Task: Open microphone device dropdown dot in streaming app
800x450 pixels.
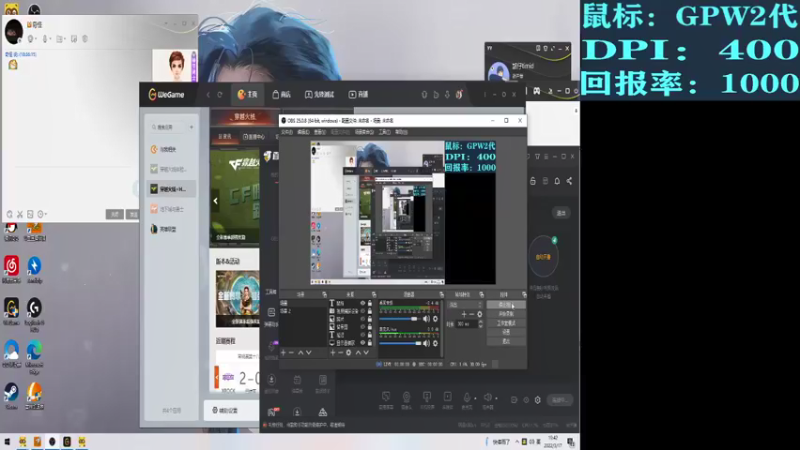Action: (x=475, y=398)
